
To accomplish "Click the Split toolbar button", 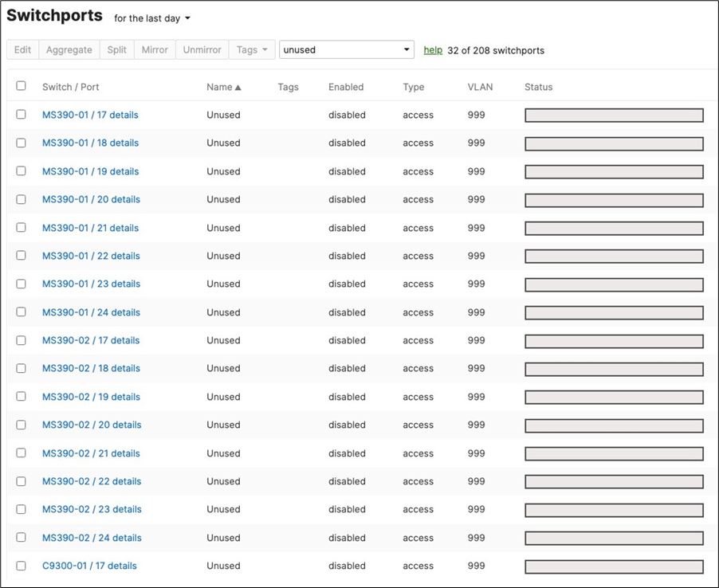I will click(x=116, y=49).
